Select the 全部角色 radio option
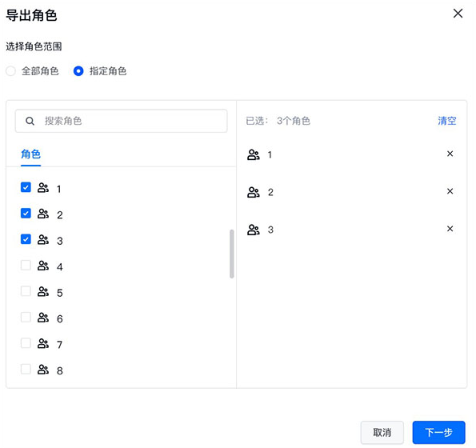The height and width of the screenshot is (448, 476). pyautogui.click(x=10, y=71)
